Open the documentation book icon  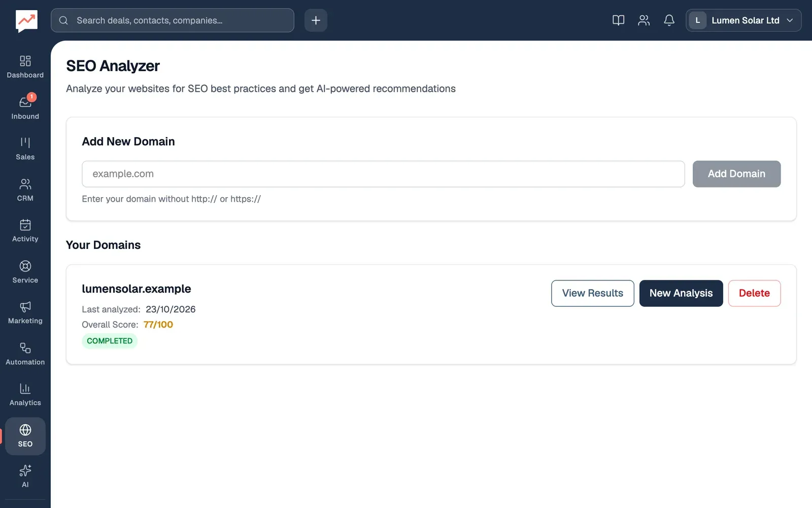pyautogui.click(x=618, y=20)
